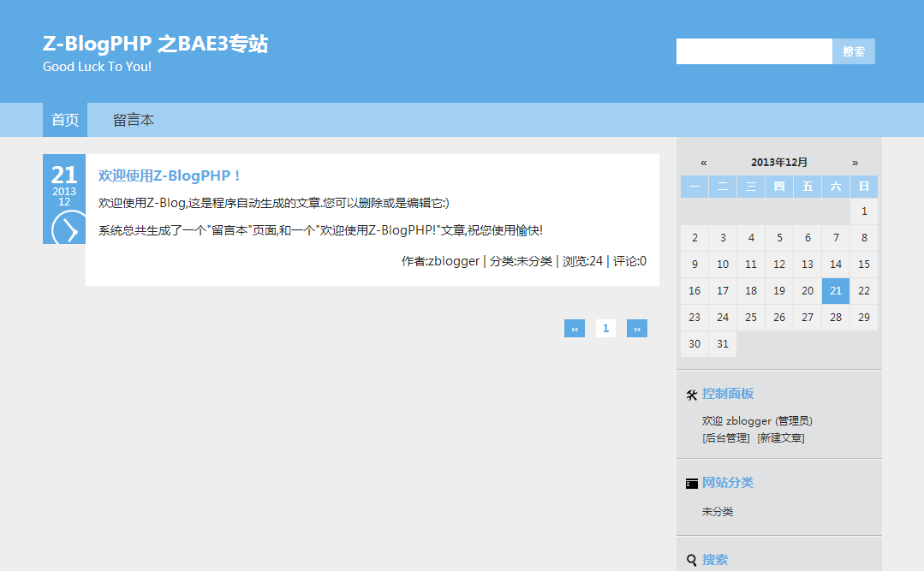View author zblogger's page
Screen dimensions: 924x571
453,261
